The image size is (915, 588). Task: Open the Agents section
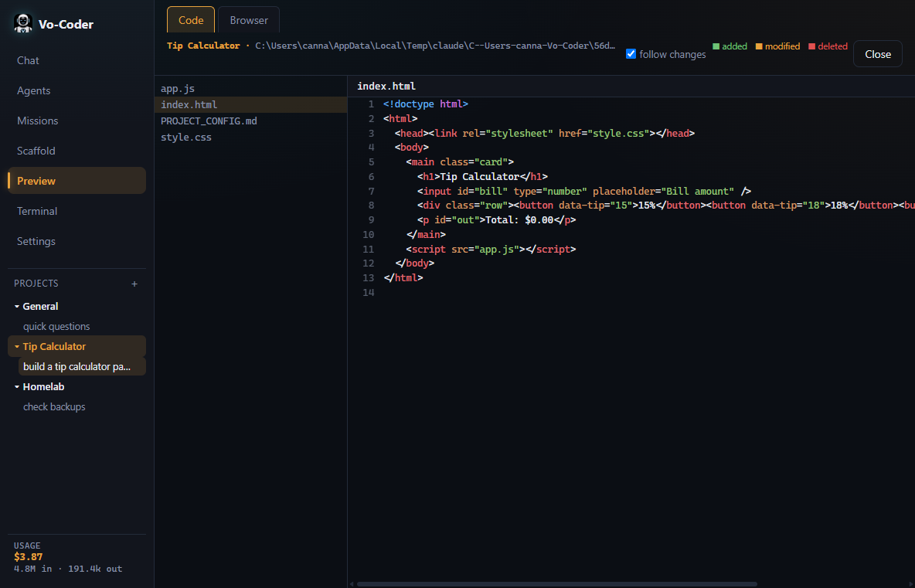[x=77, y=90]
